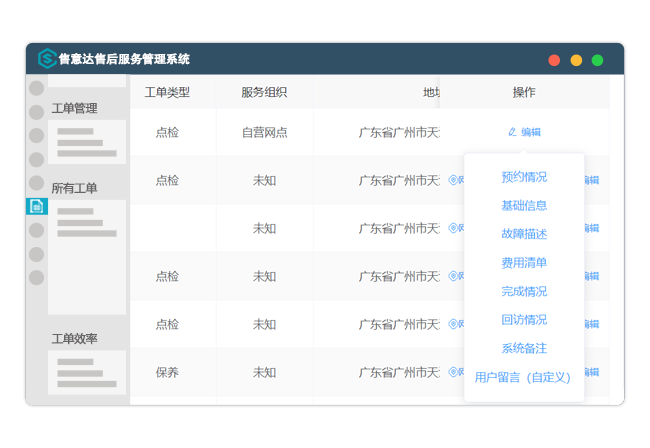Click the 工单类型 column header

point(167,92)
